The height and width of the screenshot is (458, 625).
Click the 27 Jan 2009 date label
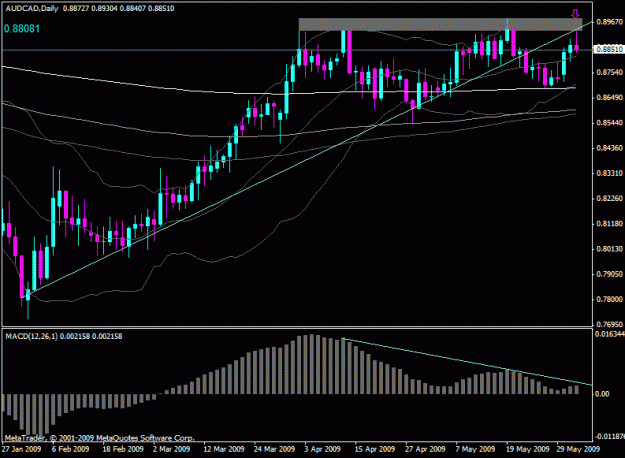tap(23, 449)
